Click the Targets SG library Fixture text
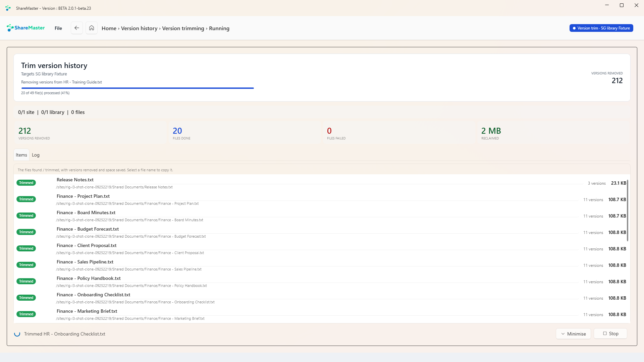The width and height of the screenshot is (644, 362). [44, 74]
